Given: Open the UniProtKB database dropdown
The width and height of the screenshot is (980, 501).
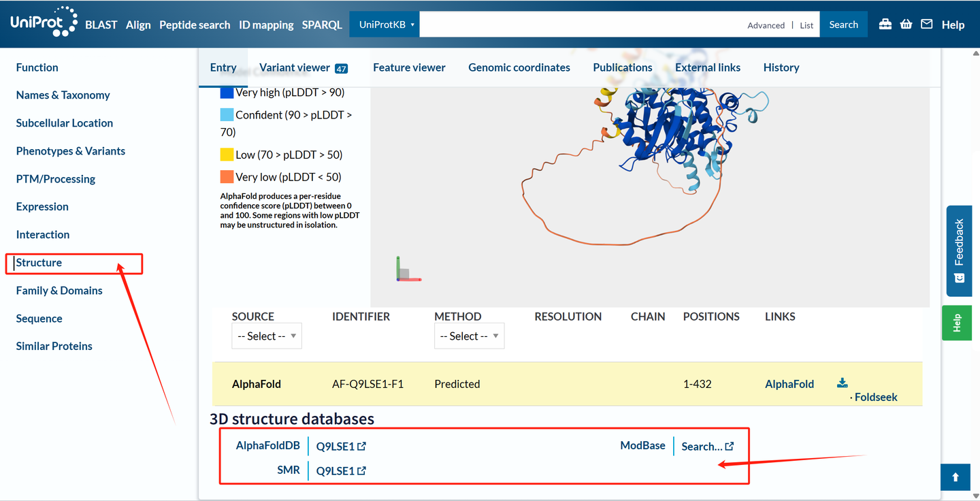Looking at the screenshot, I should tap(385, 25).
